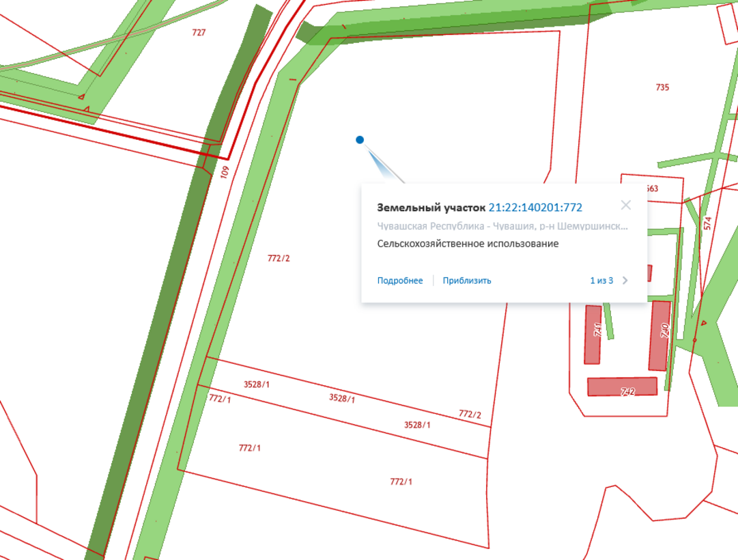Select parcel labeled 727 on map

point(199,33)
